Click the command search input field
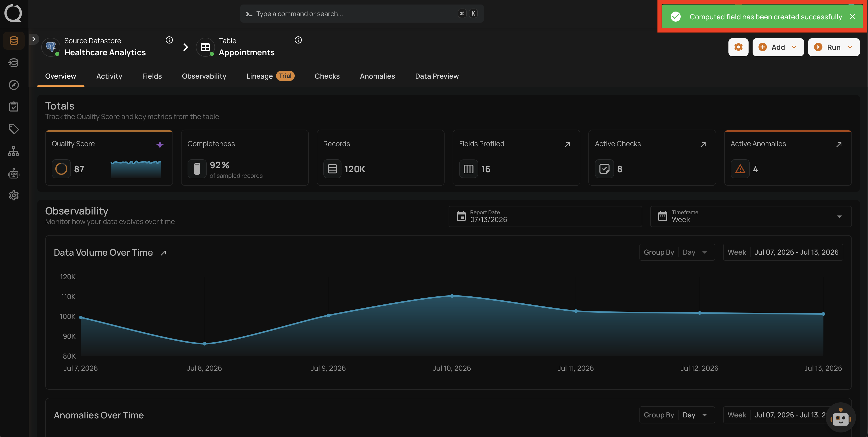Screen dimensions: 868x437 (x=362, y=14)
